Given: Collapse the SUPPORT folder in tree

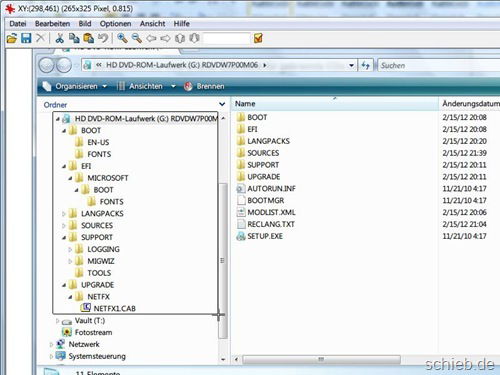Looking at the screenshot, I should point(64,237).
